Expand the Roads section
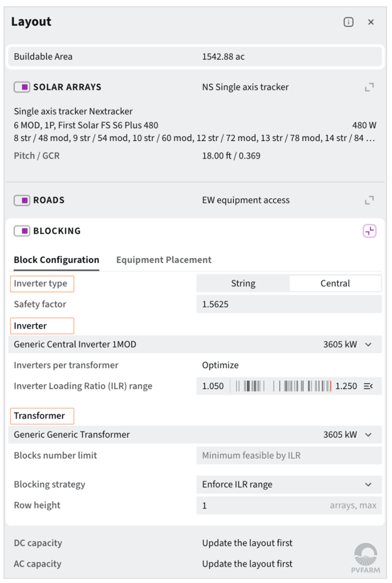Viewport: 392px width, 583px height. (x=369, y=200)
